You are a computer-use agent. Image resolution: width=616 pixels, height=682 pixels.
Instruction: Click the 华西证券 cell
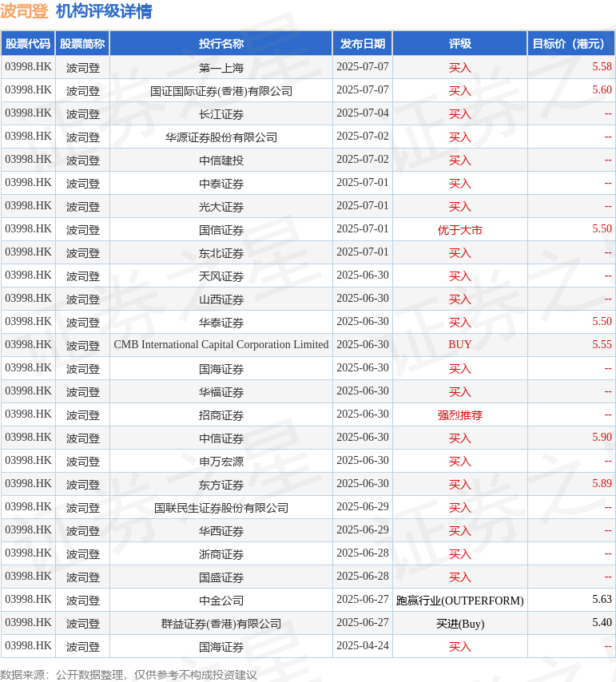point(221,530)
